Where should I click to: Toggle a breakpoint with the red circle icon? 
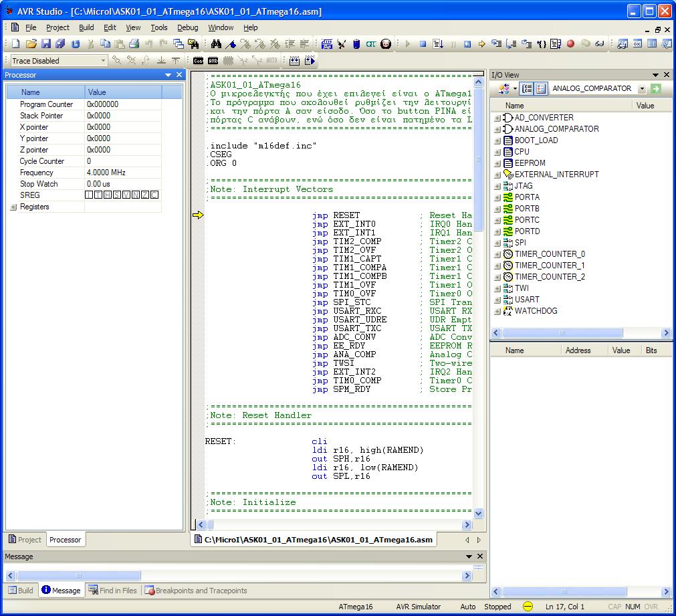point(570,43)
